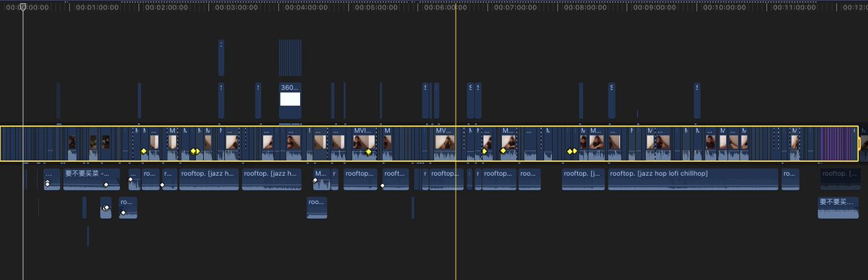Select the "rooftop. [j..." audio clip
The height and width of the screenshot is (280, 868).
[583, 179]
